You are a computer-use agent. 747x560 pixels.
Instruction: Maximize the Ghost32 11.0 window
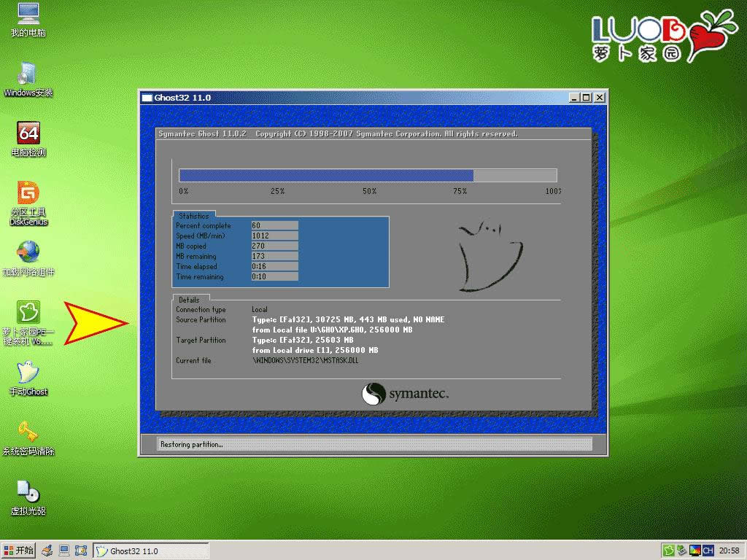tap(587, 98)
